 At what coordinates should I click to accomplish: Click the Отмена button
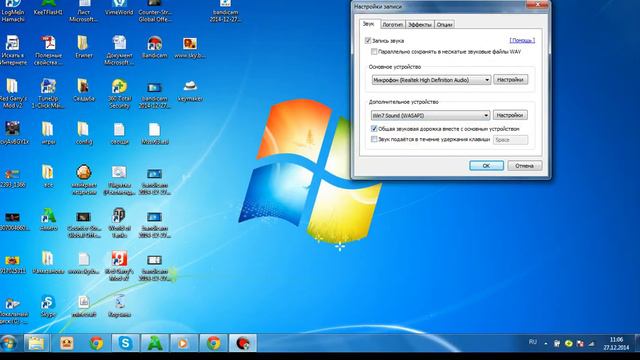[x=524, y=166]
